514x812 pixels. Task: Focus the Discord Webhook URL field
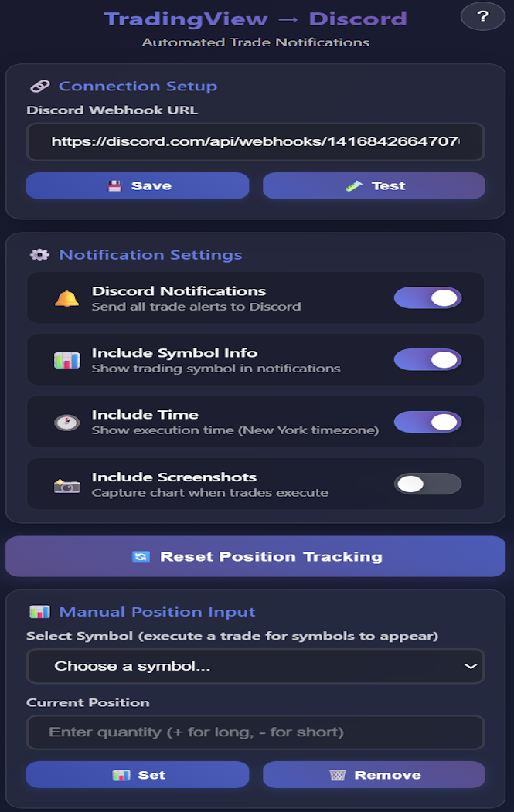[255, 142]
